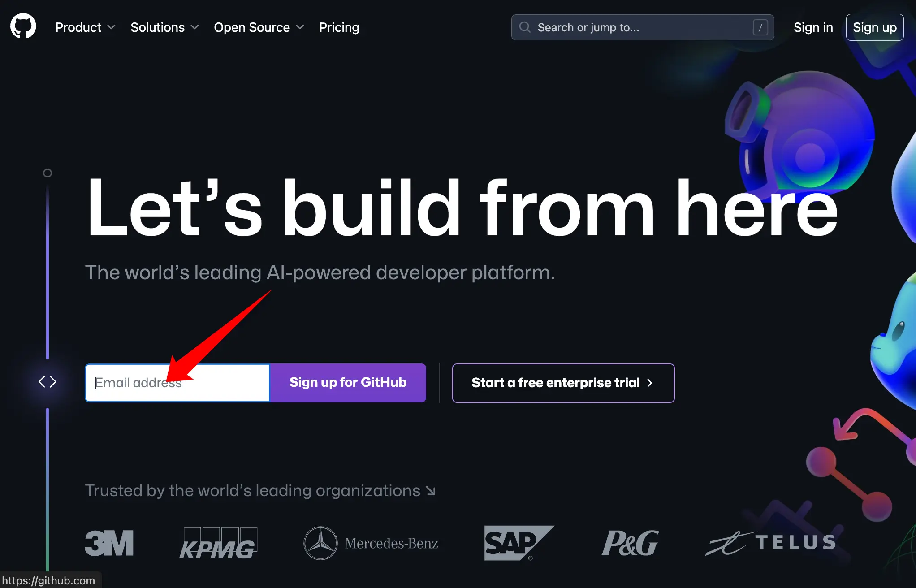The width and height of the screenshot is (916, 588).
Task: Click the 3M logo
Action: [109, 543]
